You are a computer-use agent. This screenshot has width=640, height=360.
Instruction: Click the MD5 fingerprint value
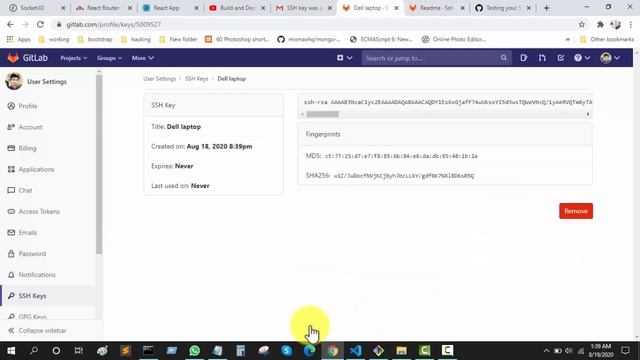coord(401,156)
